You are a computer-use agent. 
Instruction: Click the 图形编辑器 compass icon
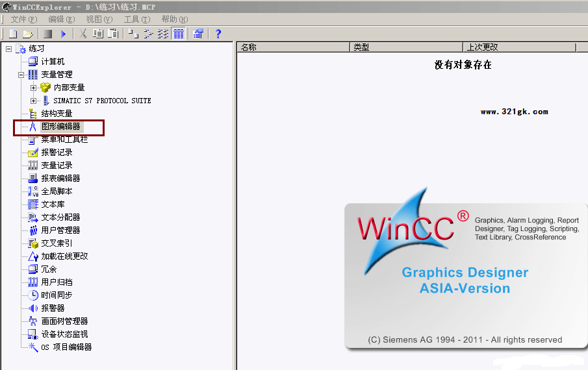coord(33,127)
